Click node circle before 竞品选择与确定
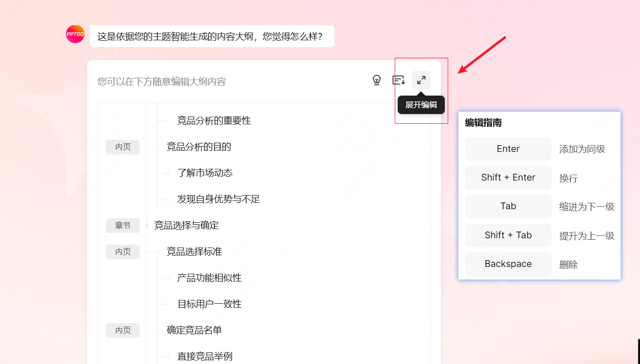Screen dimensions: 640x364 [x=147, y=226]
